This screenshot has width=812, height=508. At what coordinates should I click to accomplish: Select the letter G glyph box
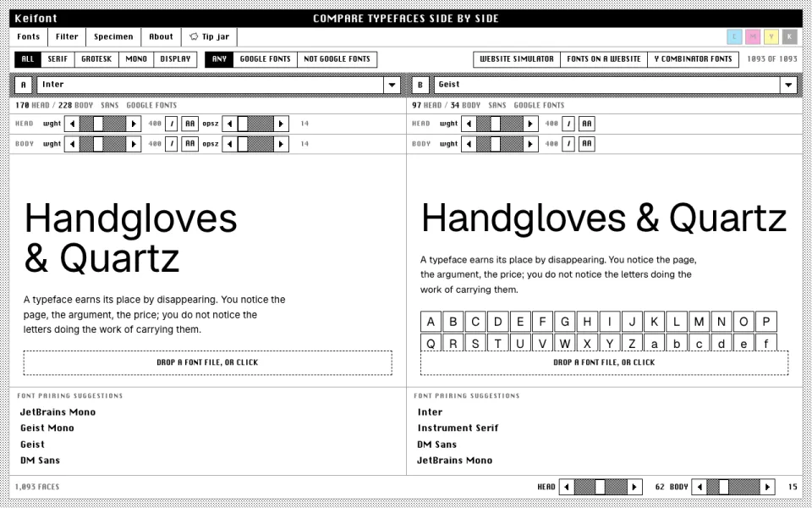point(565,322)
